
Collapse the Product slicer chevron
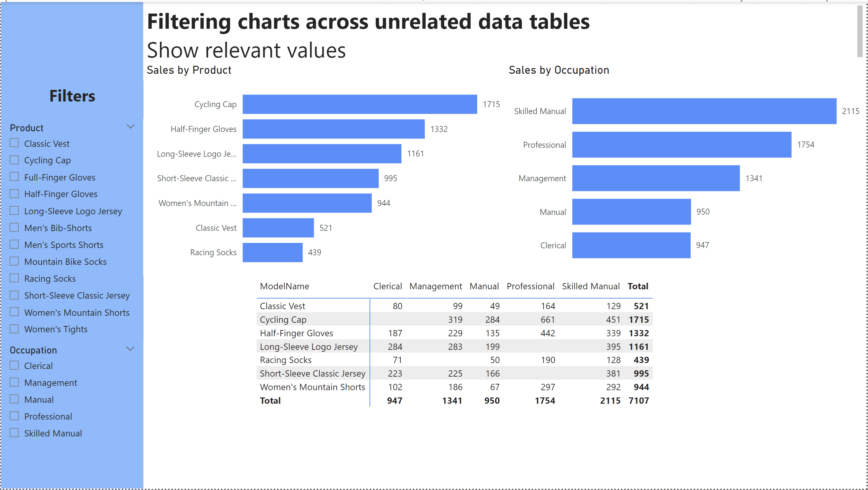130,127
